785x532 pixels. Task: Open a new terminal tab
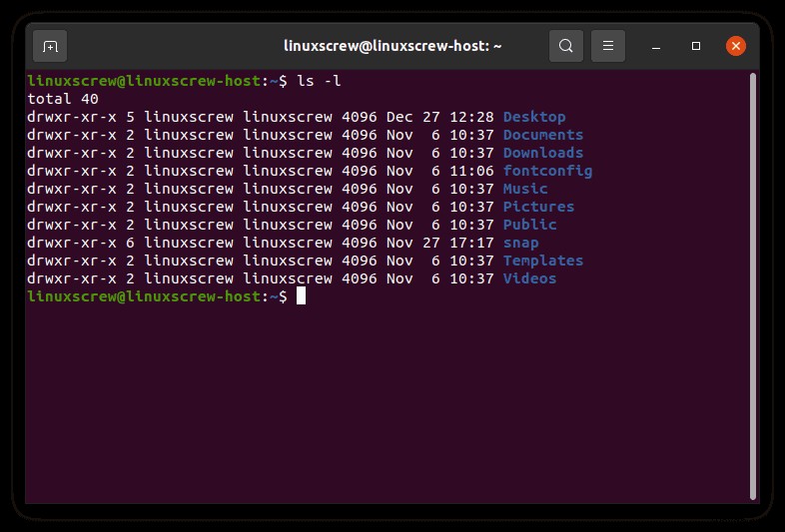point(50,46)
